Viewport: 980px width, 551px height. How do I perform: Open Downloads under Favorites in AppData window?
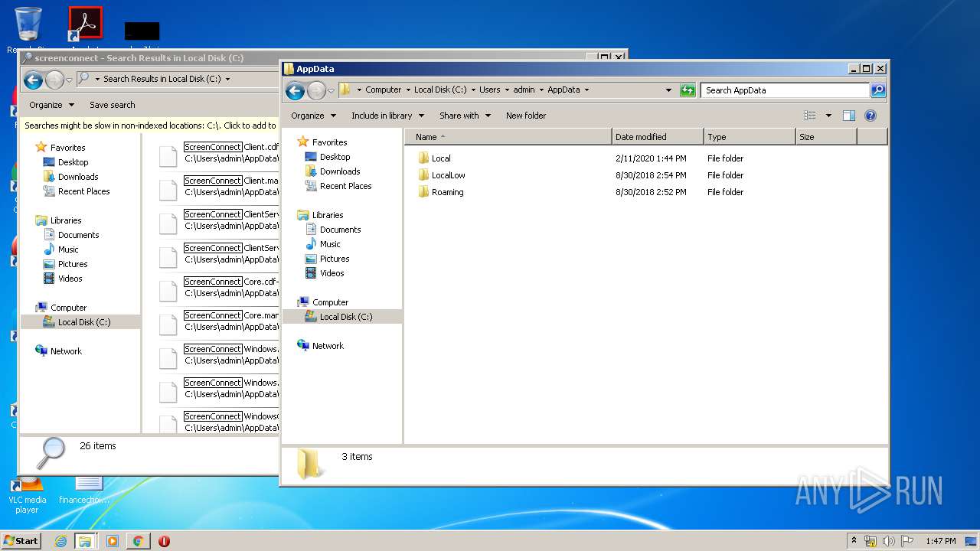(340, 171)
